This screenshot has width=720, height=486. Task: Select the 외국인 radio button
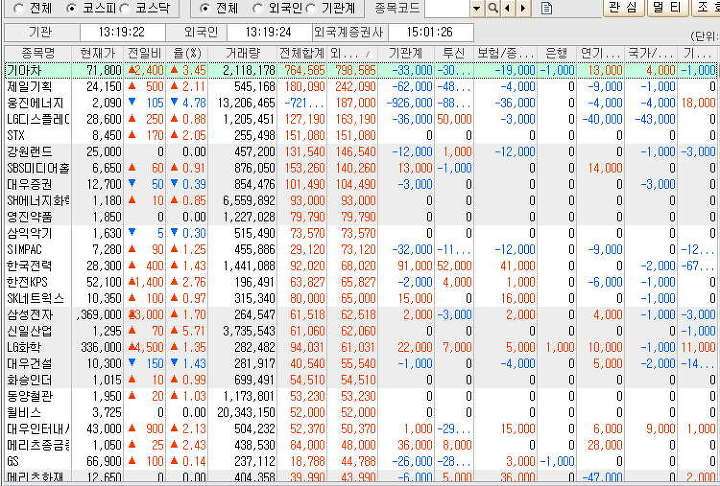click(x=258, y=8)
